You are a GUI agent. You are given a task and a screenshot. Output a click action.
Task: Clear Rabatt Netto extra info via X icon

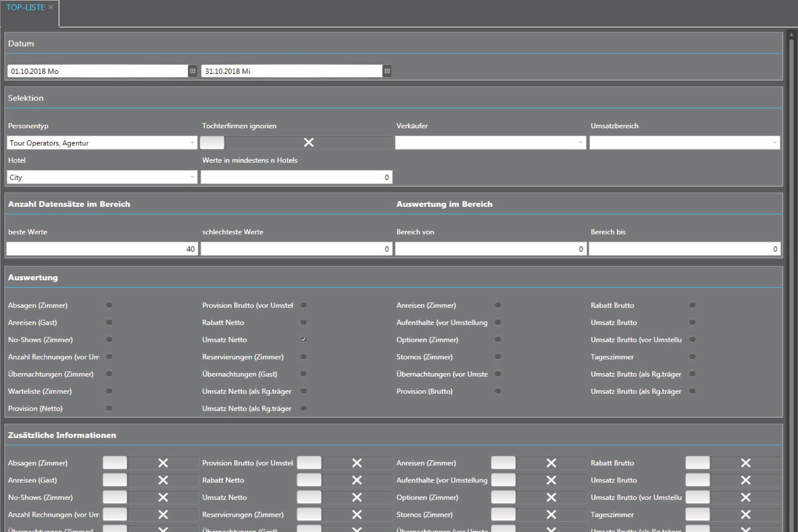tap(356, 480)
